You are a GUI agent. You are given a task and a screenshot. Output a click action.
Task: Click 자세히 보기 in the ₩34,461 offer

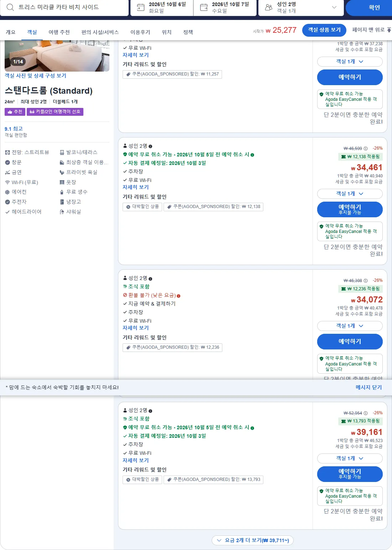tap(135, 187)
